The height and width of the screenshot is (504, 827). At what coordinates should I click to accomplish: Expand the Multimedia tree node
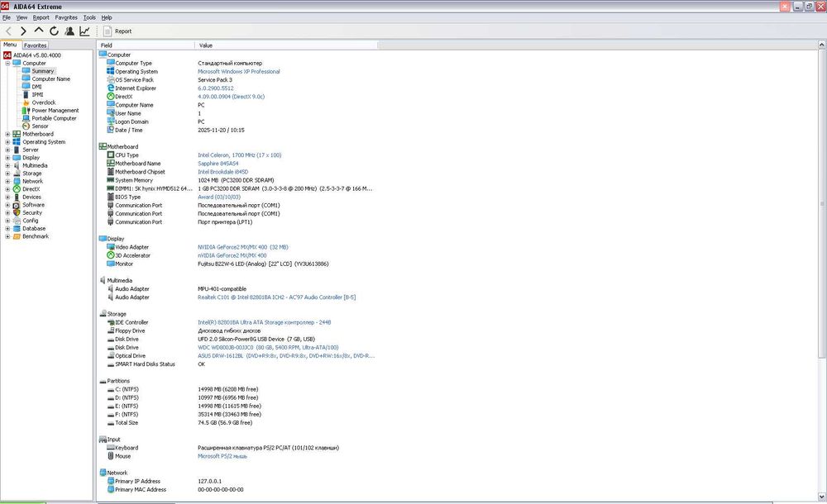(x=8, y=165)
